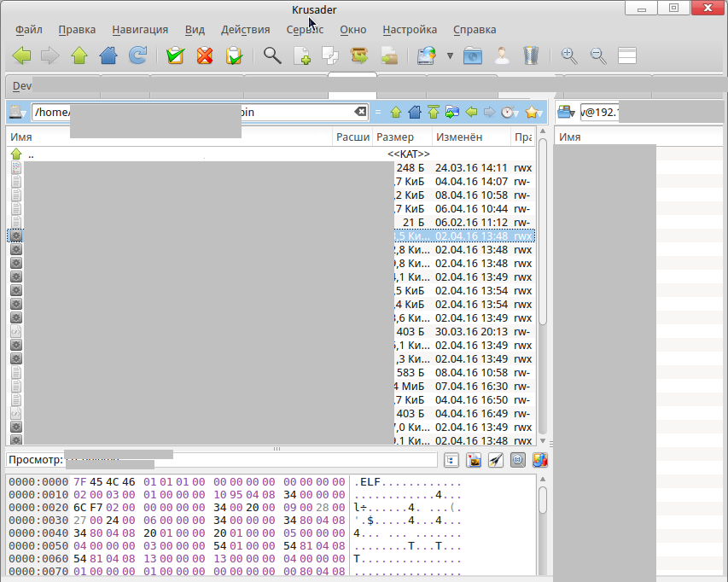Click the user silhouette icon in toolbar

(502, 55)
